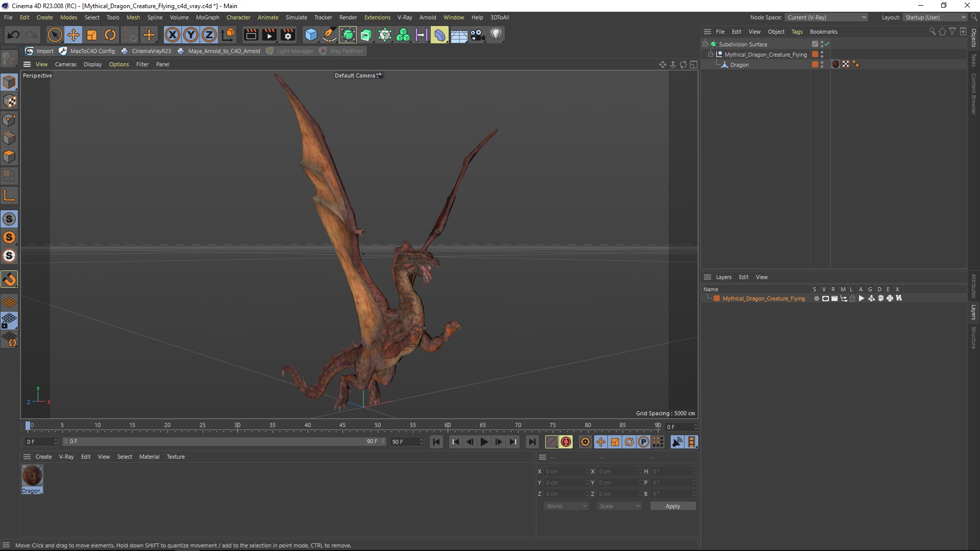Add a Light object
The width and height of the screenshot is (980, 551).
tap(496, 35)
